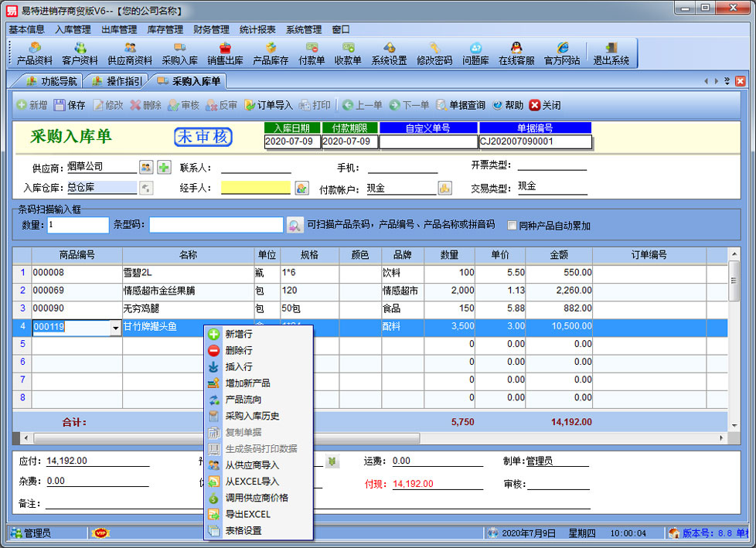The width and height of the screenshot is (756, 548).
Task: Choose 产品流向 in context menu
Action: [258, 400]
